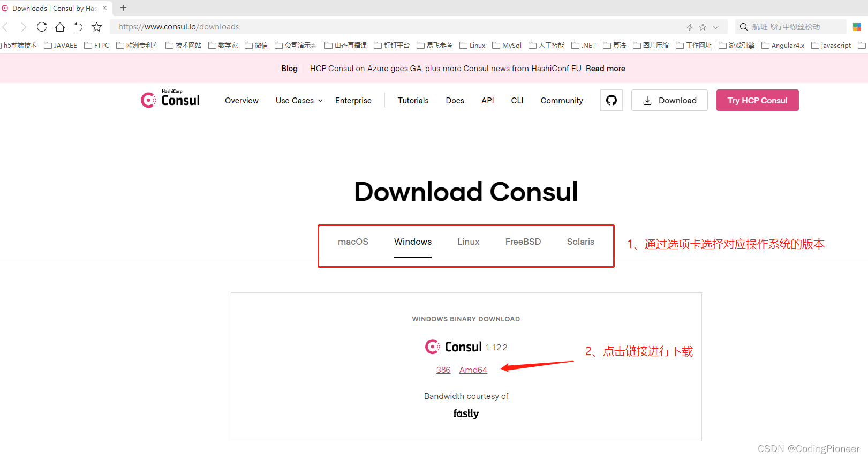This screenshot has height=459, width=868.
Task: Expand address bar dropdown chevron
Action: (x=715, y=27)
